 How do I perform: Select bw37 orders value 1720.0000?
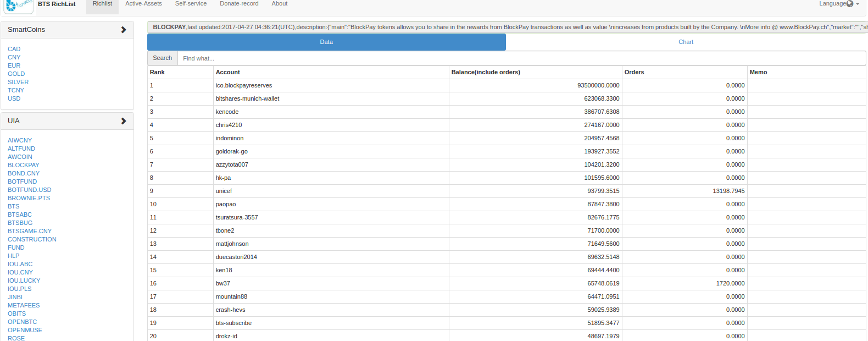(x=730, y=283)
